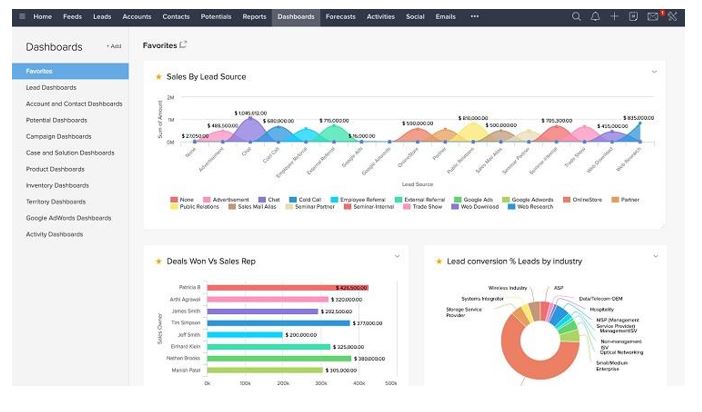The image size is (702, 412).
Task: Click the search magnifier icon
Action: pos(576,17)
